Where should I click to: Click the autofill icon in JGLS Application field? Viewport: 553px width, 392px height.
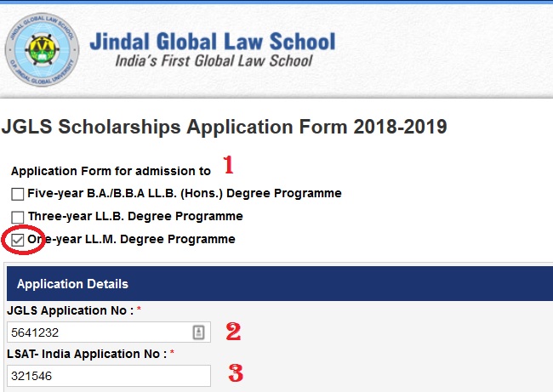[x=199, y=332]
